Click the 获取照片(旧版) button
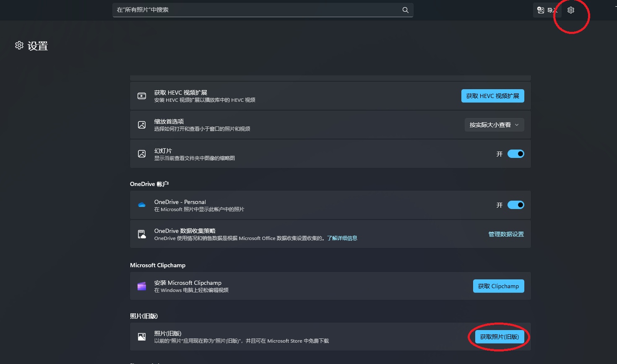Image resolution: width=617 pixels, height=364 pixels. pos(500,337)
